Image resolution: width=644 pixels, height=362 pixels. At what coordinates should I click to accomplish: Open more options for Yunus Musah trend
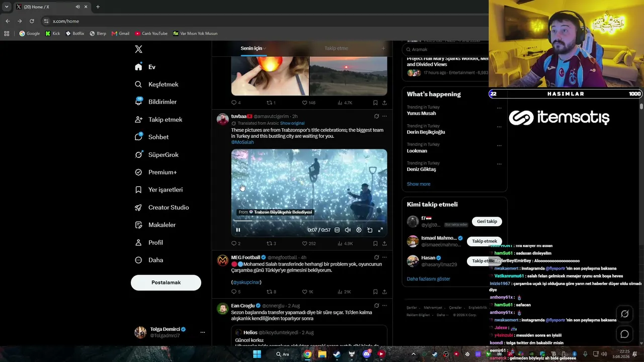click(x=499, y=108)
